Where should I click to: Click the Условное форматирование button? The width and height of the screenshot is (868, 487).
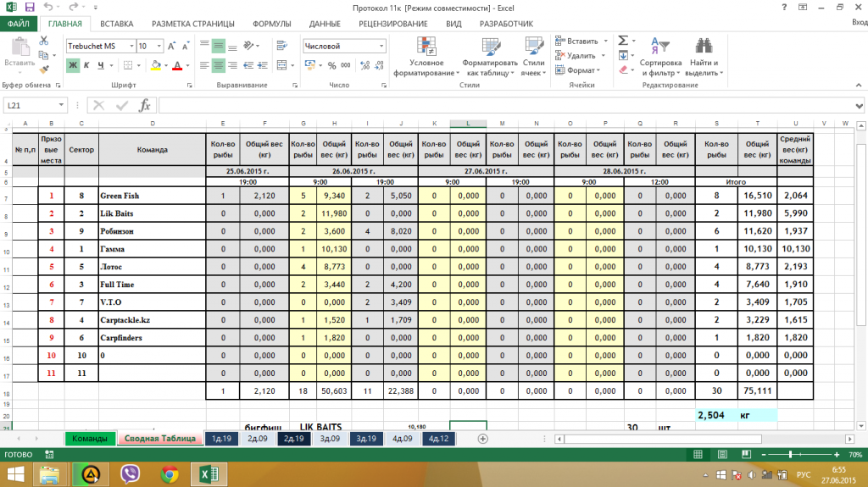coord(426,56)
